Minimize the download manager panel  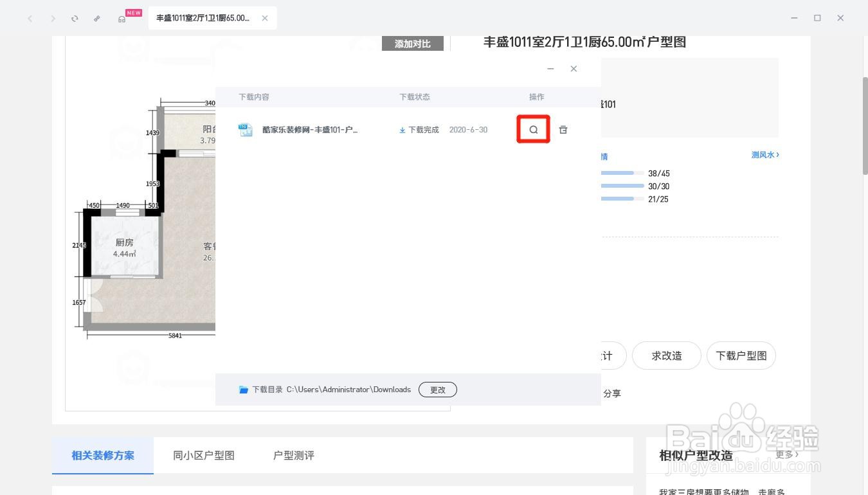coord(550,69)
